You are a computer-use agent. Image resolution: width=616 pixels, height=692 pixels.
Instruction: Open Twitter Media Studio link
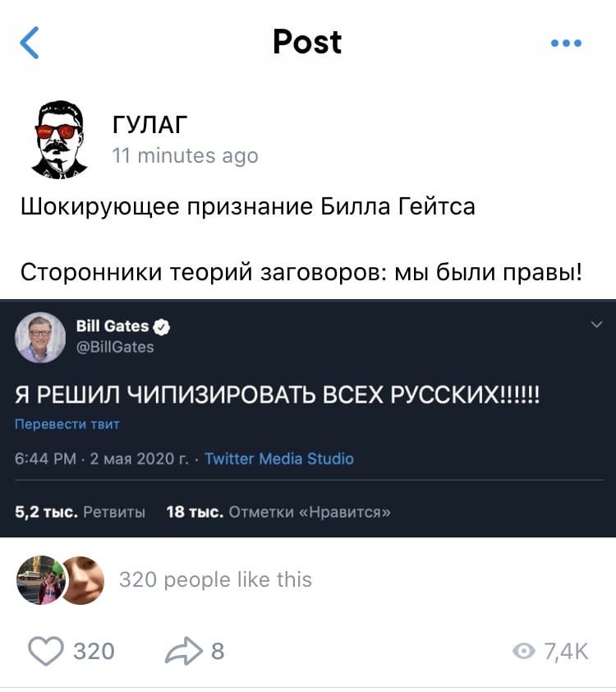pyautogui.click(x=279, y=459)
